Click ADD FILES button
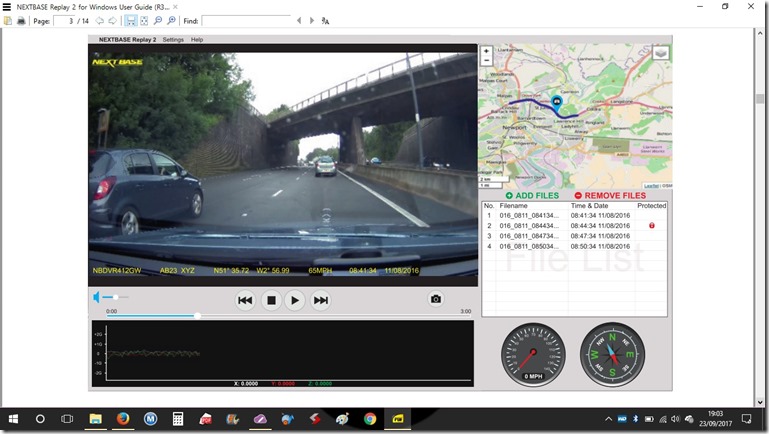This screenshot has width=769, height=434. coord(532,195)
